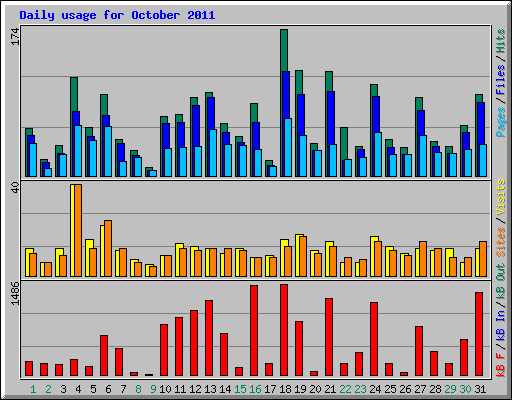
Task: Click the red kB bar for day 21
Action: click(329, 337)
